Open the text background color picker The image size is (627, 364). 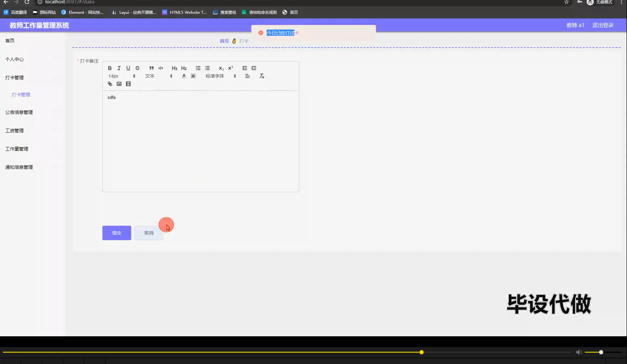tap(193, 76)
